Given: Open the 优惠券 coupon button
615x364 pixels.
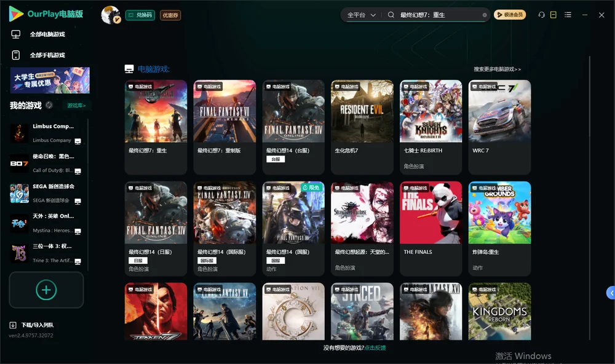Looking at the screenshot, I should pyautogui.click(x=170, y=15).
